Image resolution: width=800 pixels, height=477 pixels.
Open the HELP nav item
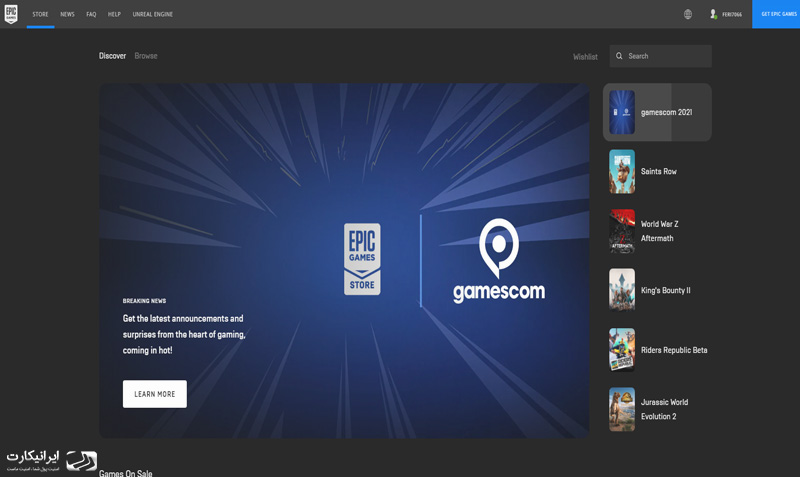(114, 14)
